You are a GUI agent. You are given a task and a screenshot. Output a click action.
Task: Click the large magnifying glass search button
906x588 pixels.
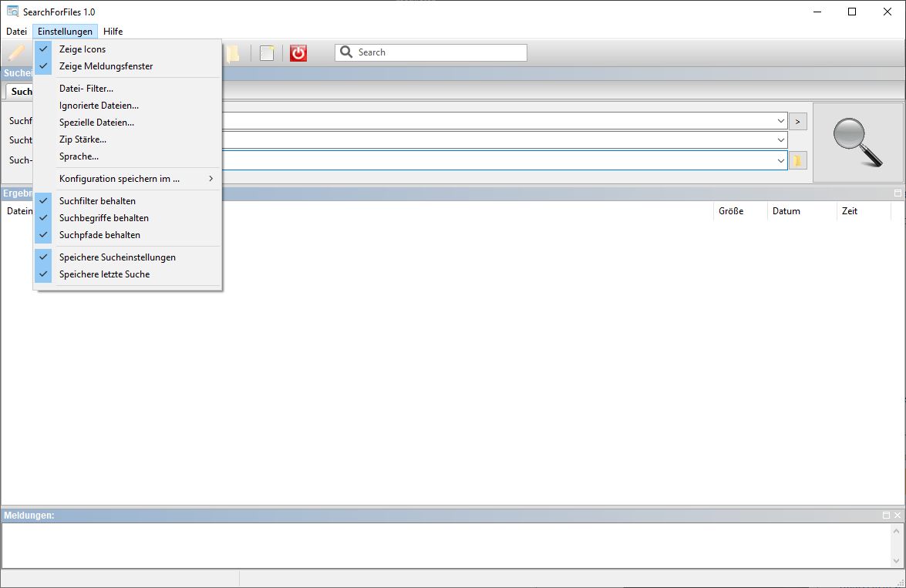857,143
